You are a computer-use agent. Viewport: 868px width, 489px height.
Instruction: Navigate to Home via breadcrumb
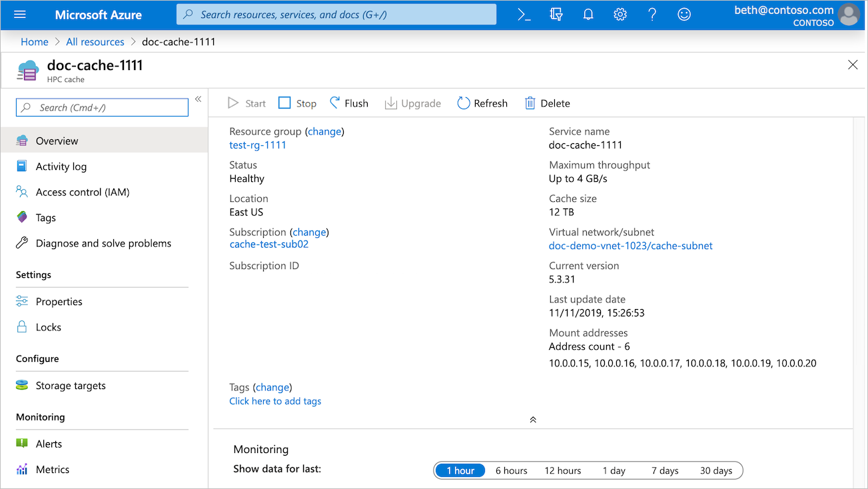click(34, 41)
